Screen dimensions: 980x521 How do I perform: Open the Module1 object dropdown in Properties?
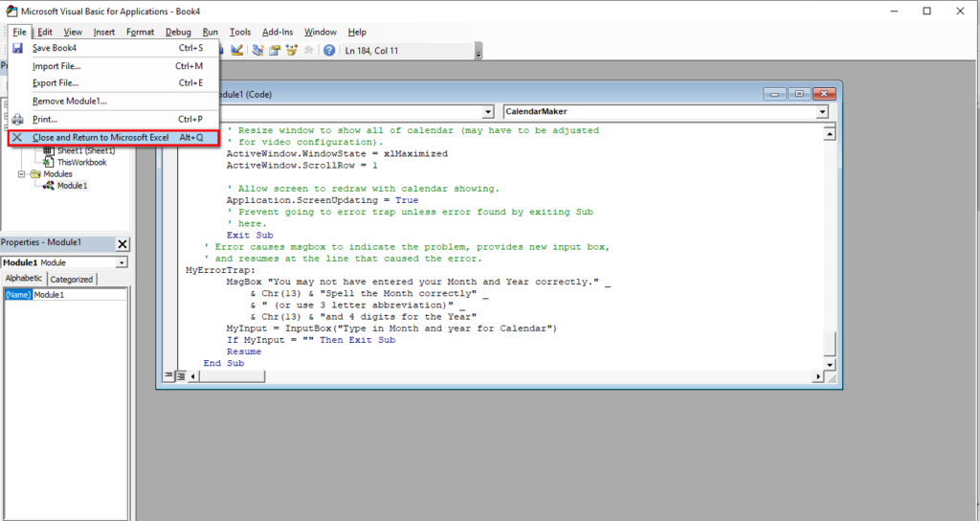[x=122, y=262]
